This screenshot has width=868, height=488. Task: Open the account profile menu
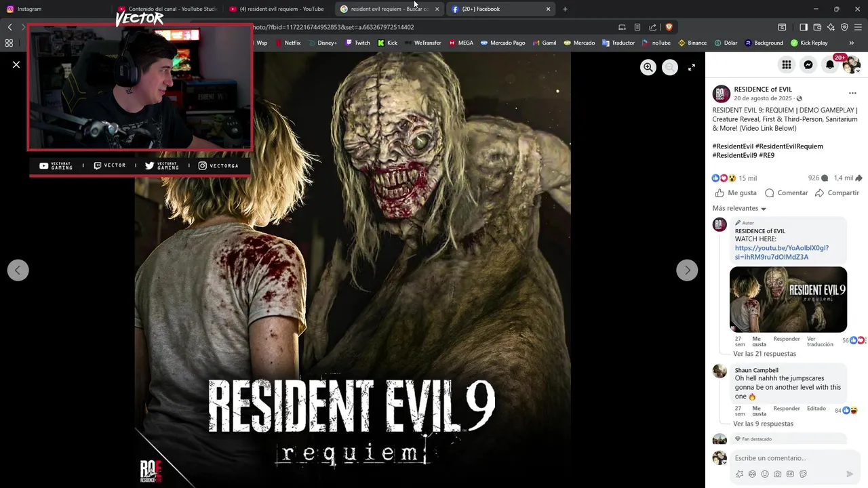(852, 64)
